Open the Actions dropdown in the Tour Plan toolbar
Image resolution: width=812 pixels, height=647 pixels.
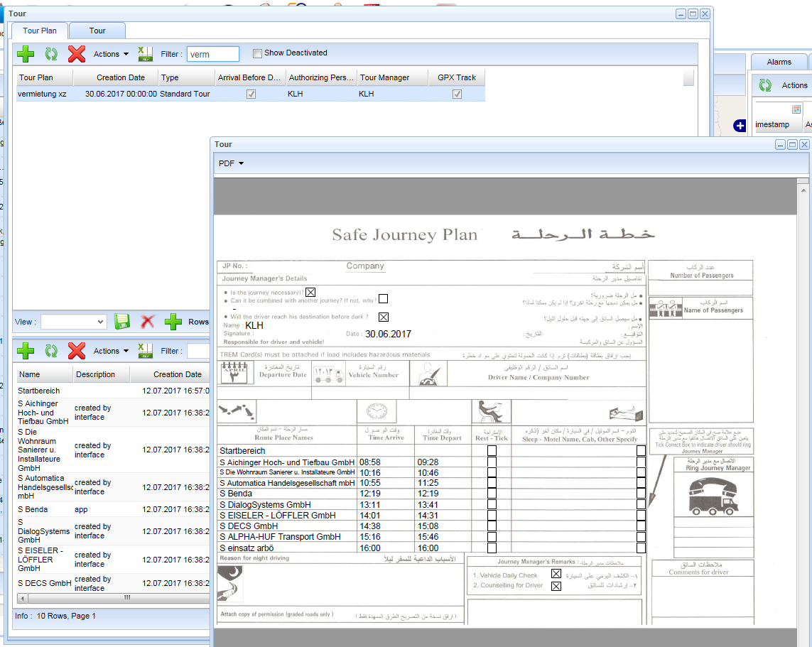pyautogui.click(x=108, y=53)
